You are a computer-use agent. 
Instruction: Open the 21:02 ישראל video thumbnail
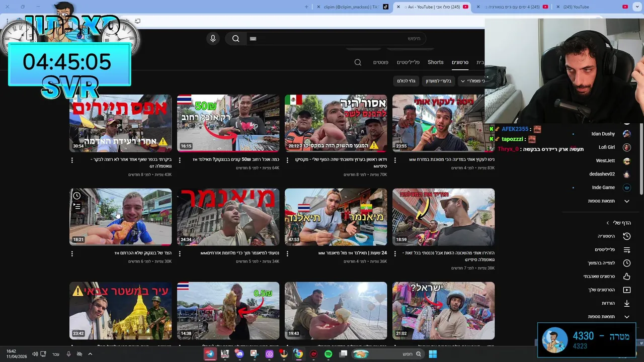[x=444, y=310]
